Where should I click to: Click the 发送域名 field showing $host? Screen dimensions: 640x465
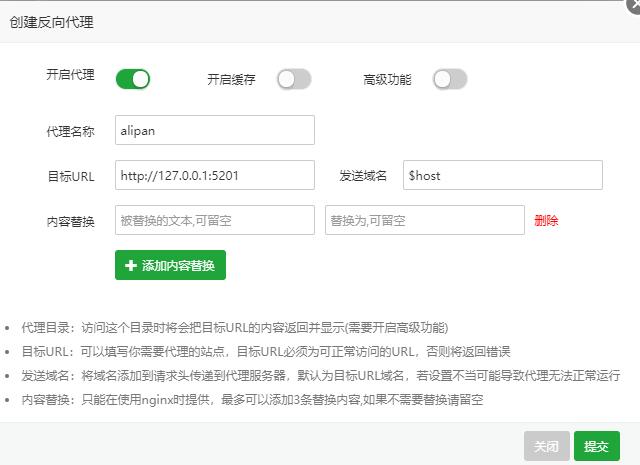(502, 175)
